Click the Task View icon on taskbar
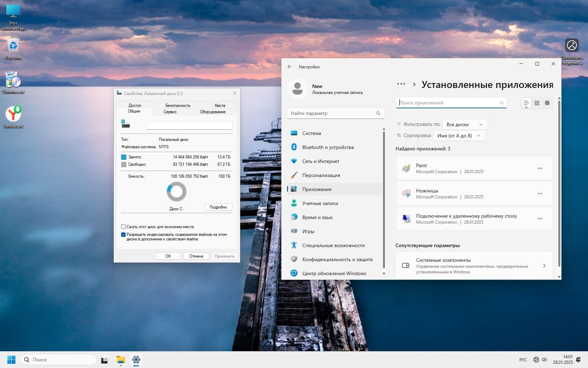This screenshot has height=368, width=588. pyautogui.click(x=105, y=360)
